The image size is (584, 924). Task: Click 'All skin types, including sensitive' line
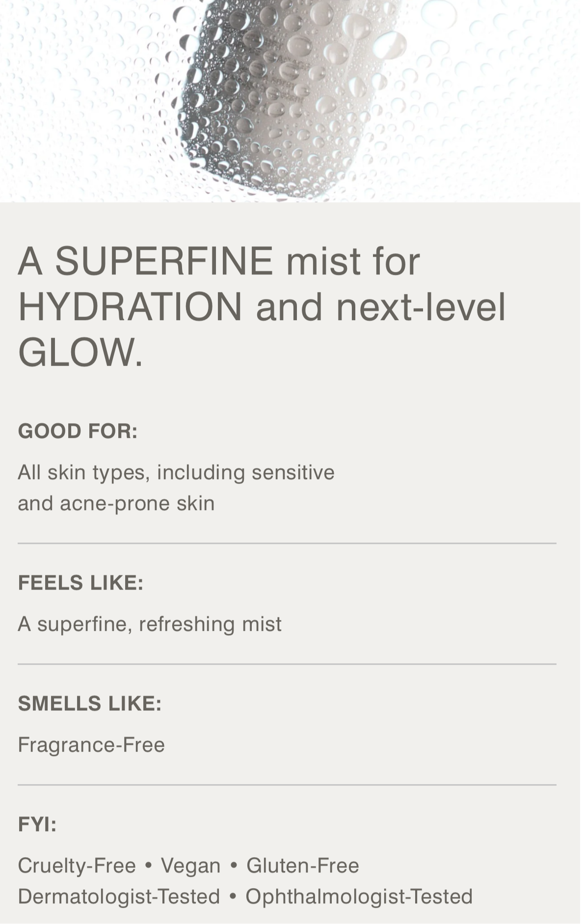[x=176, y=472]
